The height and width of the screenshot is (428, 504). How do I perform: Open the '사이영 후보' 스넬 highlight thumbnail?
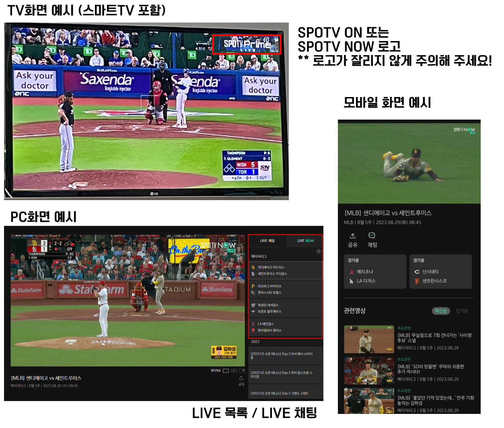coord(369,339)
